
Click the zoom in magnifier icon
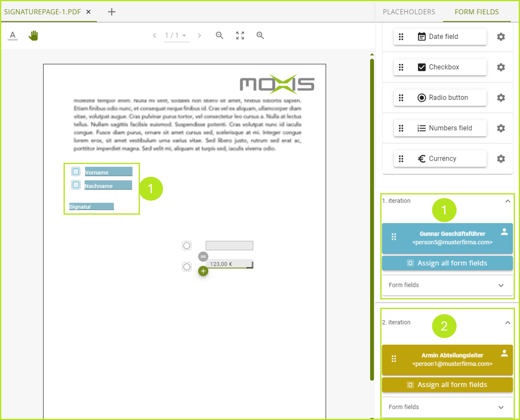click(260, 35)
